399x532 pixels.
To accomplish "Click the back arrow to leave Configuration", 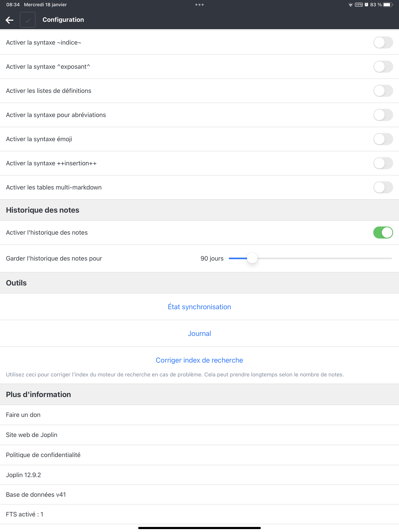I will (9, 20).
